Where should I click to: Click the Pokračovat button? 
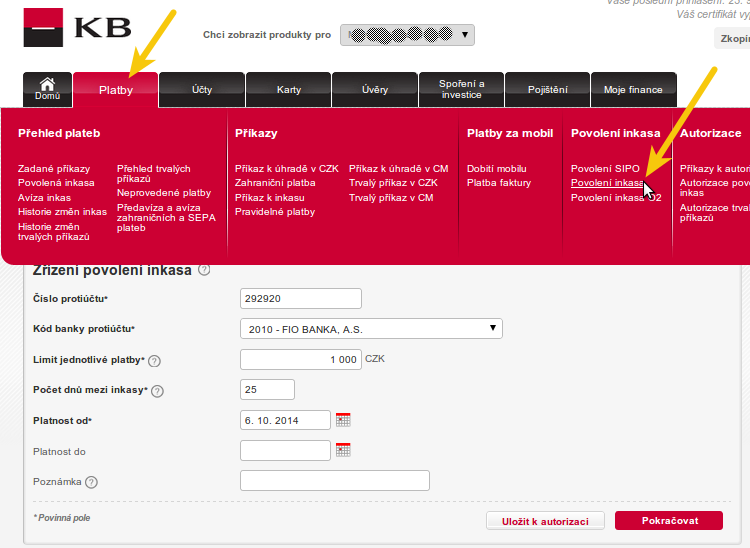[668, 520]
